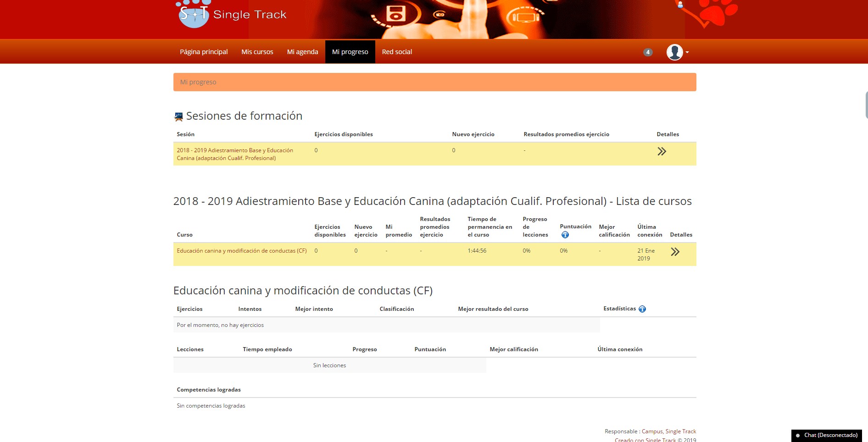The image size is (868, 442).
Task: Switch to Mi agenda tab
Action: click(x=302, y=52)
